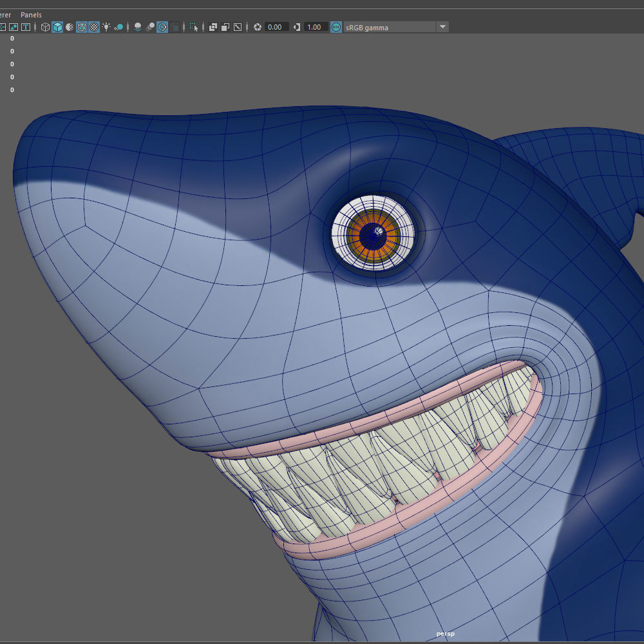Click the gamma value field 1.00
Screen dimensions: 644x644
(316, 27)
